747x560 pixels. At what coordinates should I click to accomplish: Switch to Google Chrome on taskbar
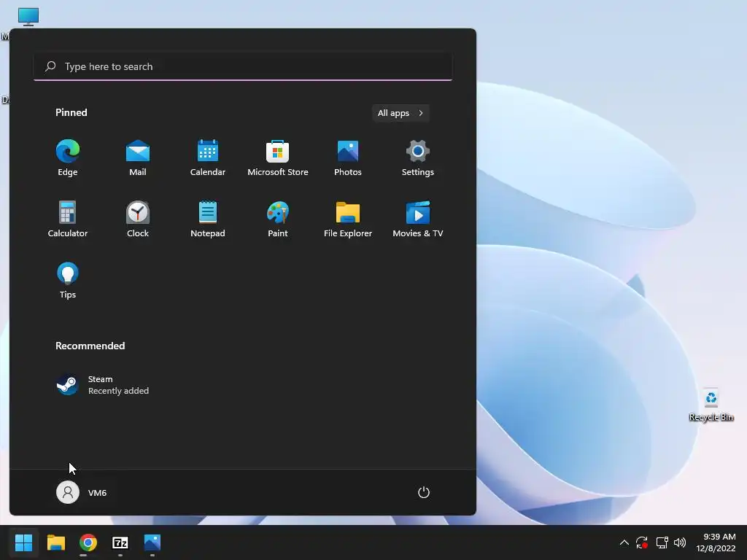(88, 542)
